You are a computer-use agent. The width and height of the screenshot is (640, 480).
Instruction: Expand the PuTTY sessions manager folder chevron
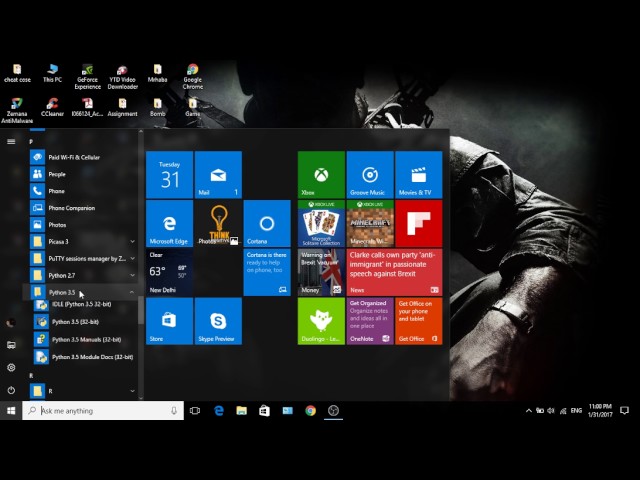click(132, 259)
